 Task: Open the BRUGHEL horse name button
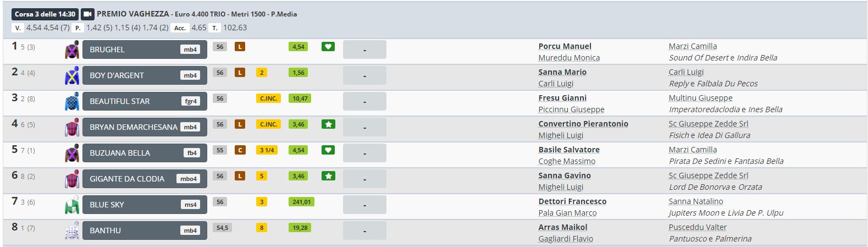pyautogui.click(x=144, y=50)
